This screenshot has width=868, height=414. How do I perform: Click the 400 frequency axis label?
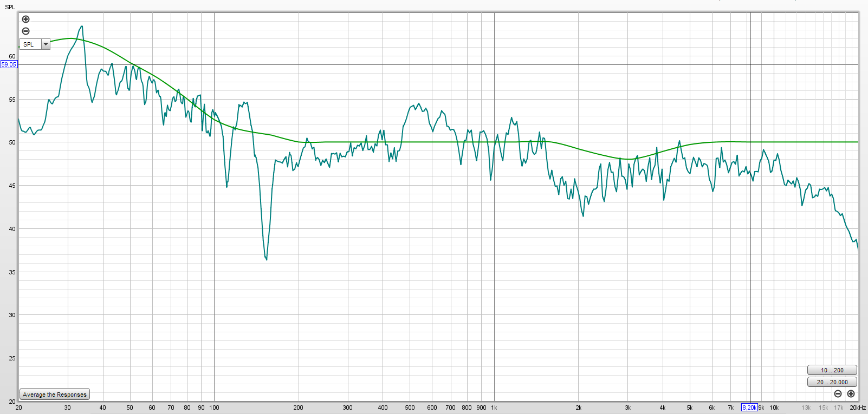383,408
